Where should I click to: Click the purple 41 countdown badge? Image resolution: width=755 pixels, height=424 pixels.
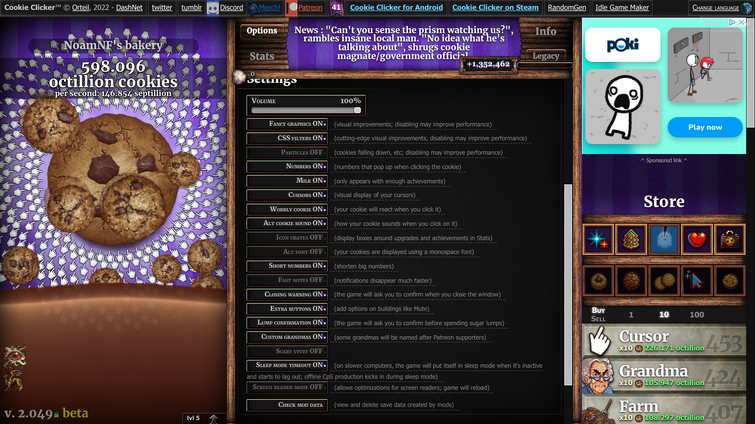(336, 7)
